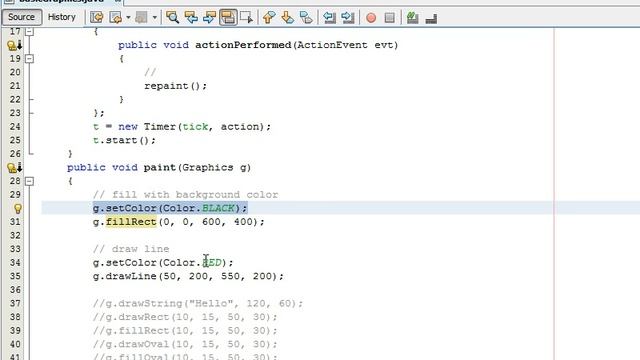Go back with the Back navigation icon

[116, 17]
